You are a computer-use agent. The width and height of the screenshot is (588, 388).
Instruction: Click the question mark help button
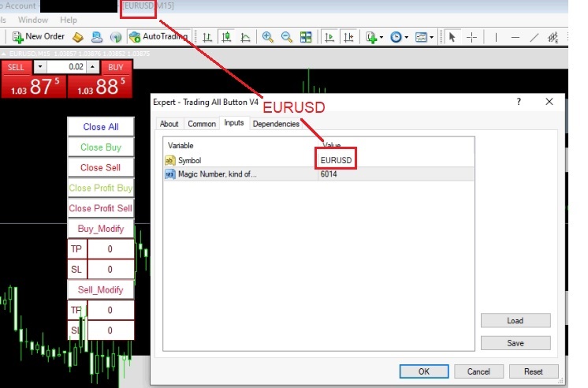(x=519, y=102)
